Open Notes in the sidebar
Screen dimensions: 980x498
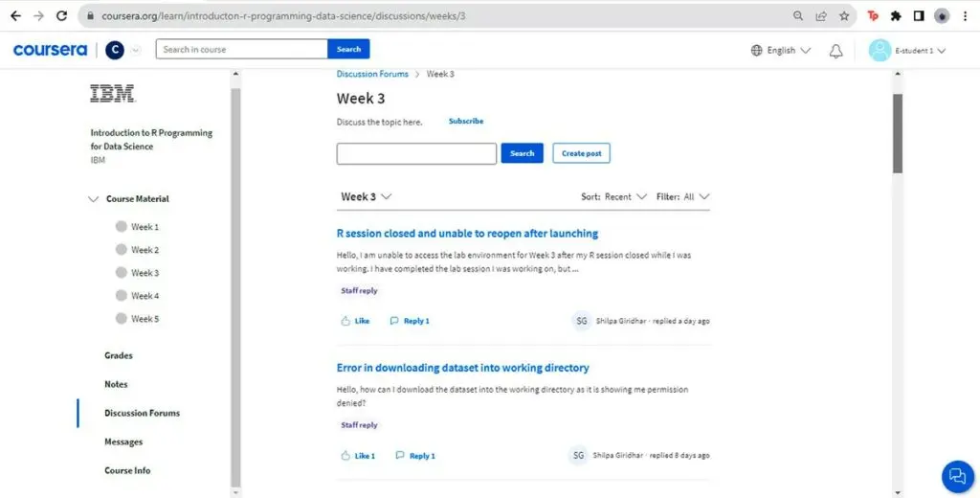[116, 384]
